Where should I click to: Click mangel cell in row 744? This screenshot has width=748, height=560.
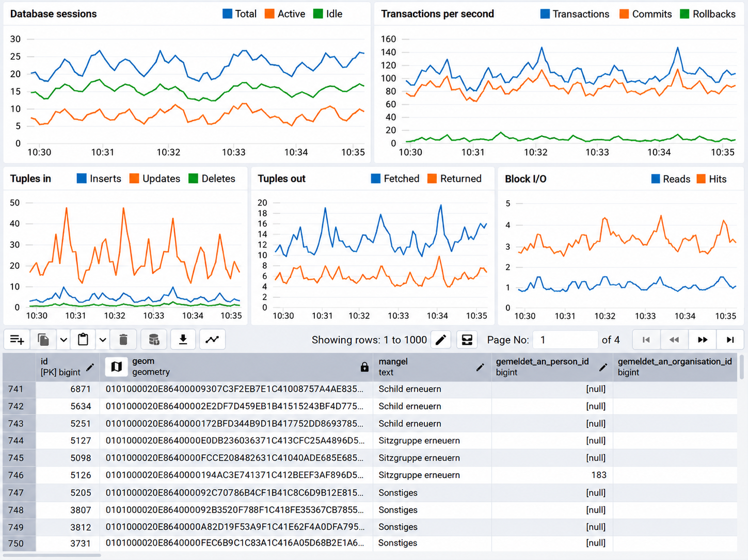pyautogui.click(x=432, y=441)
